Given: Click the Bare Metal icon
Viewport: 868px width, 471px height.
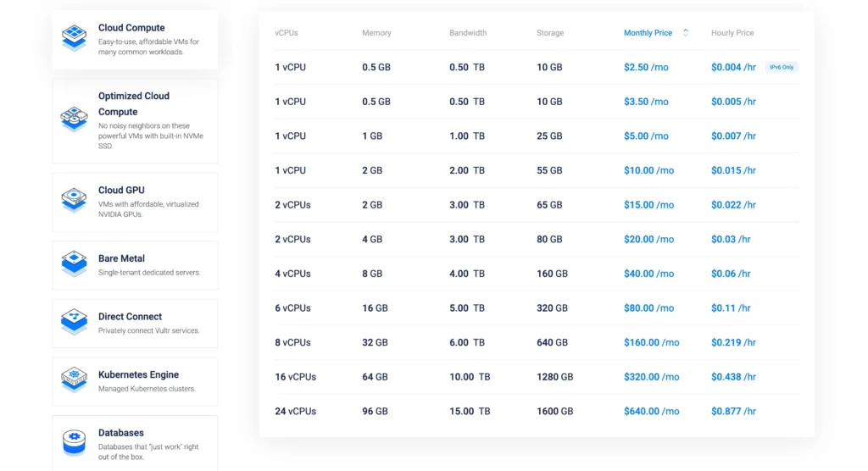Looking at the screenshot, I should click(75, 263).
